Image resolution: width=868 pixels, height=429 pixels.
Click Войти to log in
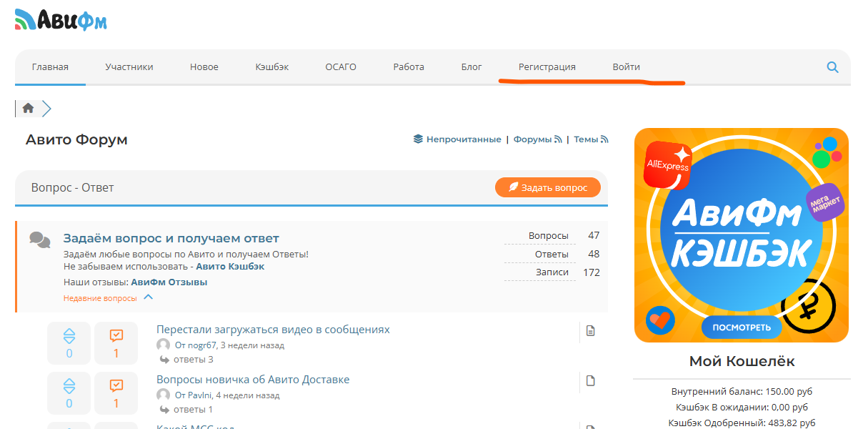click(626, 67)
